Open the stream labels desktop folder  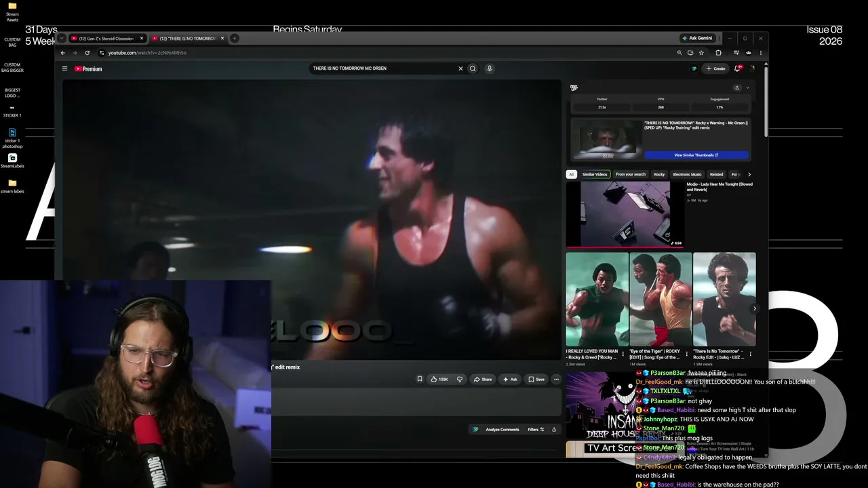point(12,186)
